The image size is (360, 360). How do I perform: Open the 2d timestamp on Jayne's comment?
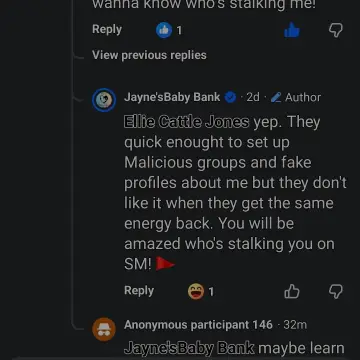tap(253, 97)
